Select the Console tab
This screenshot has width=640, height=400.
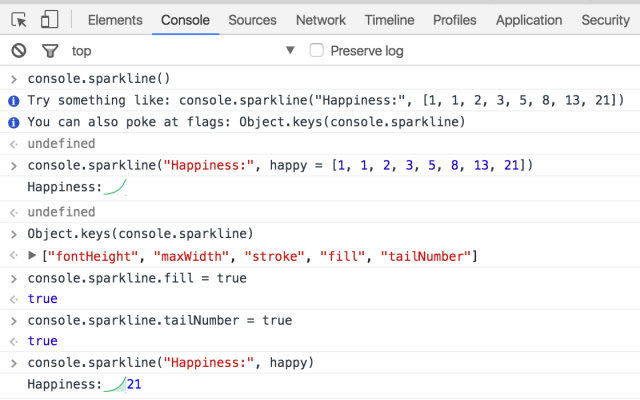click(185, 20)
